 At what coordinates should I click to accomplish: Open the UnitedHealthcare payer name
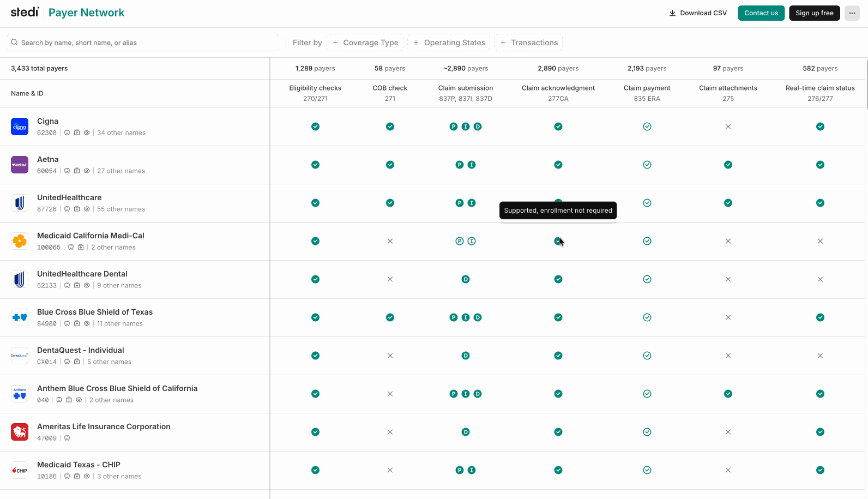point(69,197)
